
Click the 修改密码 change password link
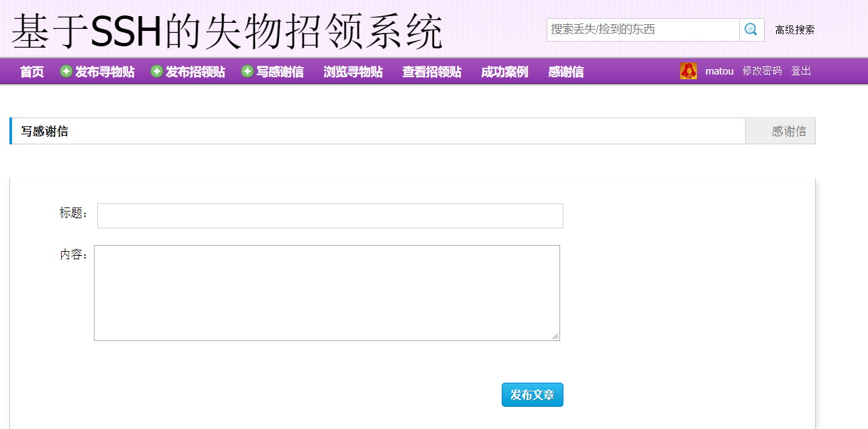[762, 70]
